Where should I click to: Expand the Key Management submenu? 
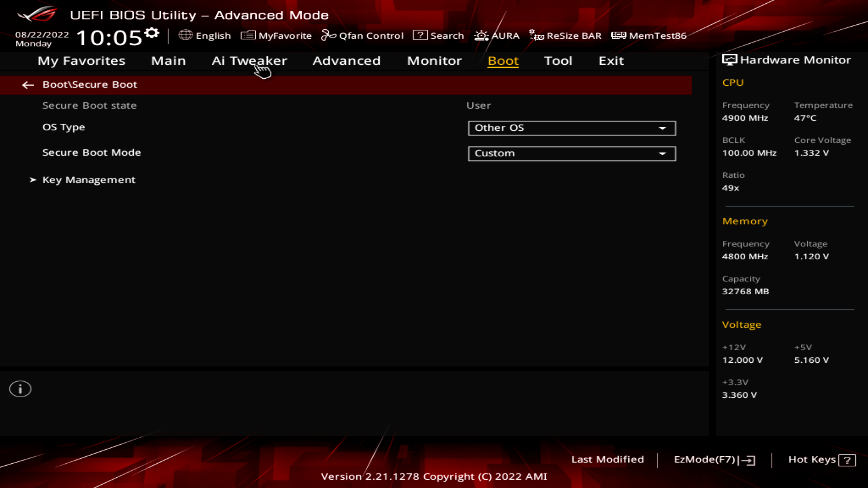click(89, 180)
